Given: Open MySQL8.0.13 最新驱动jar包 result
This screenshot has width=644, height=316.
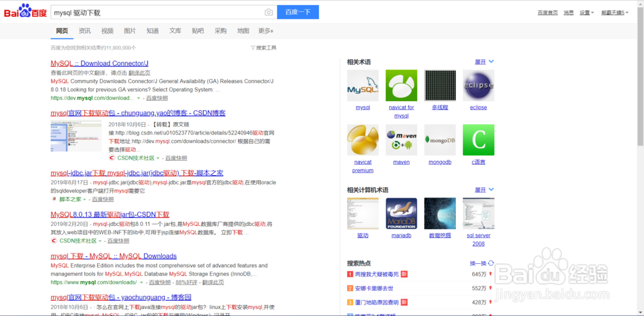Looking at the screenshot, I should point(110,214).
